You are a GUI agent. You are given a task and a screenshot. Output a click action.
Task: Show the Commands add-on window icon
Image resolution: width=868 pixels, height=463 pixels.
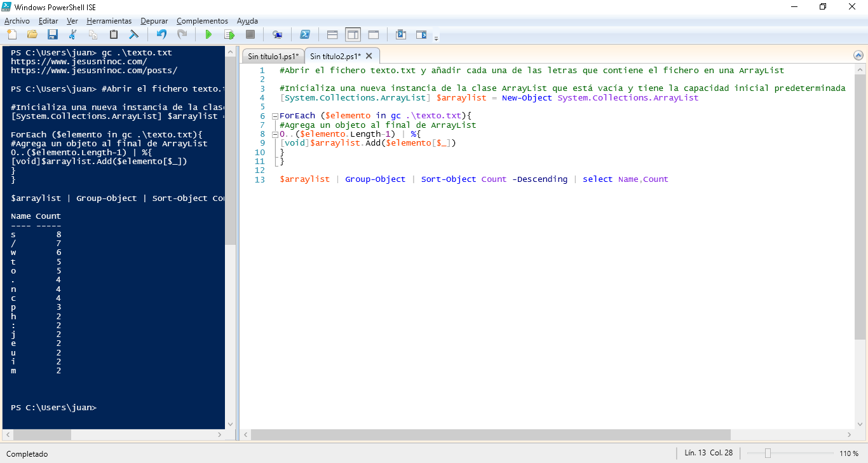[x=401, y=34]
